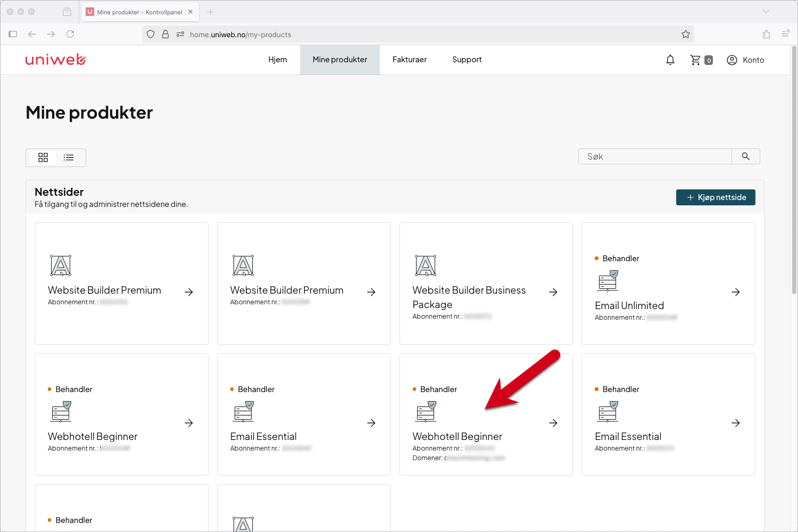Go to the Hjem page
Viewport: 798px width, 532px height.
(x=278, y=60)
